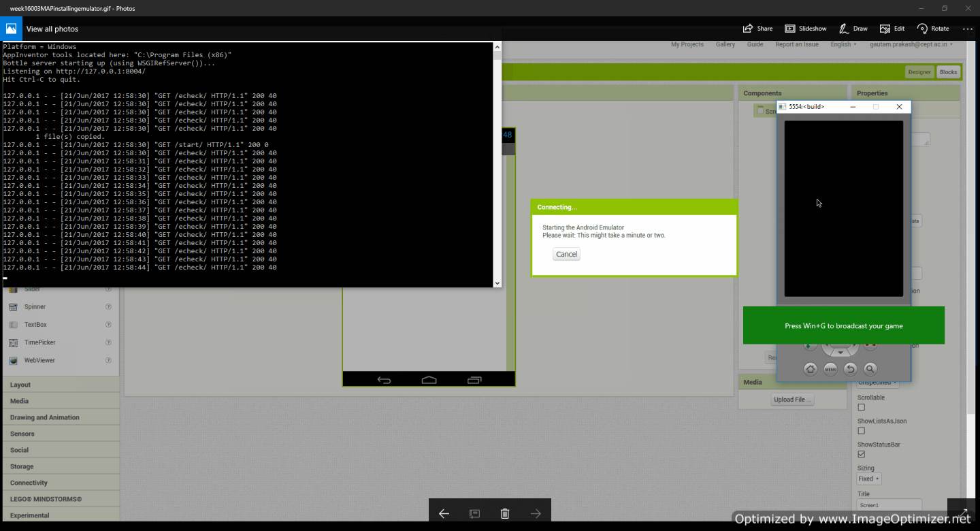
Task: Click emulator Search hardware button
Action: (x=870, y=369)
